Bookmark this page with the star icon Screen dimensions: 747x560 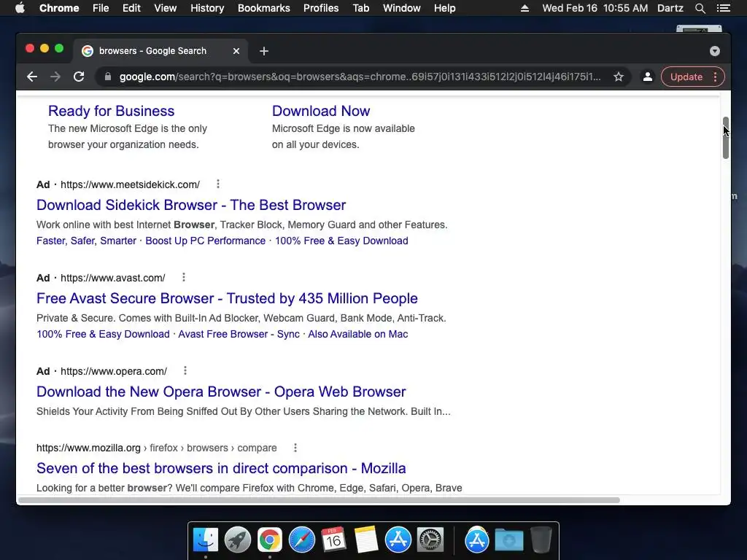coord(619,77)
